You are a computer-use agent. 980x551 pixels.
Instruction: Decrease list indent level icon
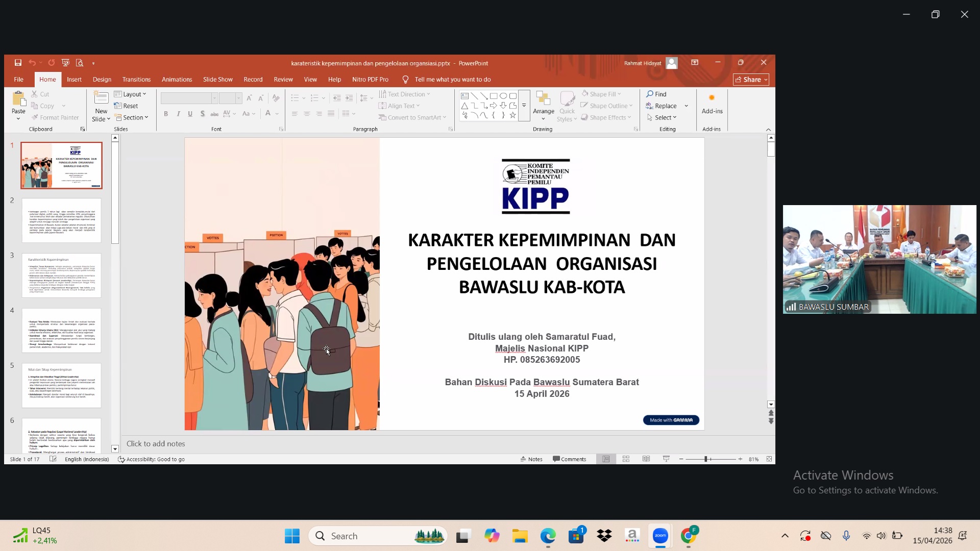337,98
